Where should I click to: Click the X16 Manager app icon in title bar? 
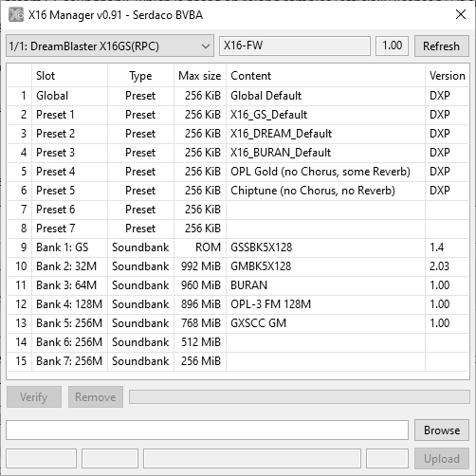(16, 15)
